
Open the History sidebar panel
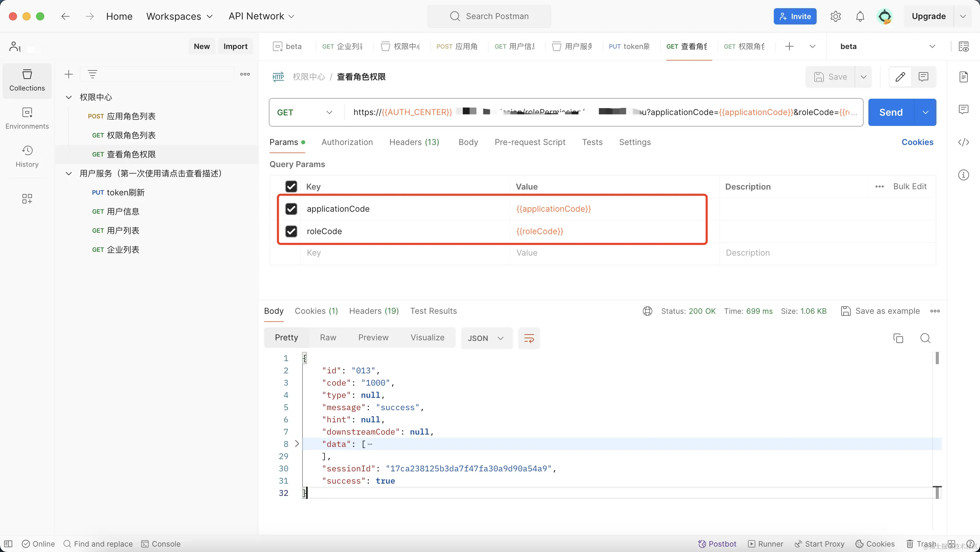[x=27, y=156]
